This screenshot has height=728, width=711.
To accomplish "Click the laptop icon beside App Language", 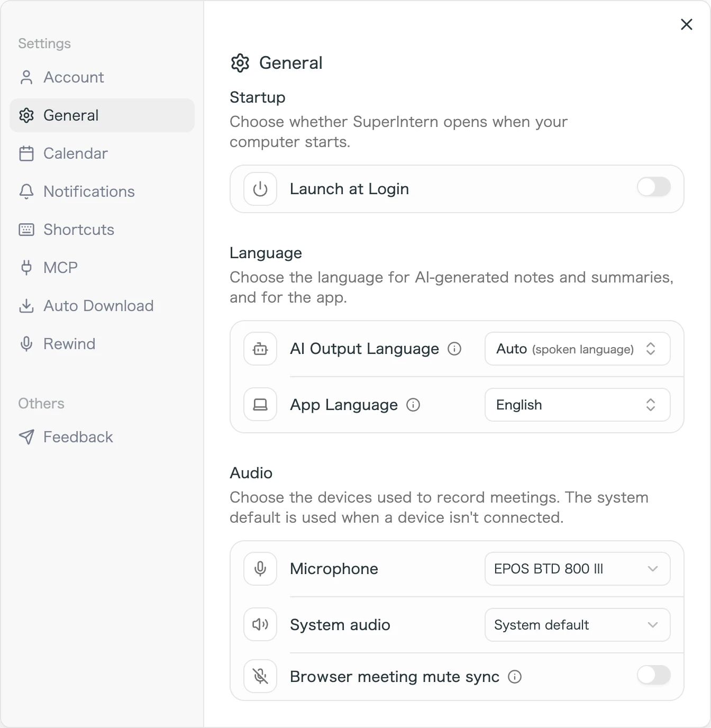I will pyautogui.click(x=260, y=405).
